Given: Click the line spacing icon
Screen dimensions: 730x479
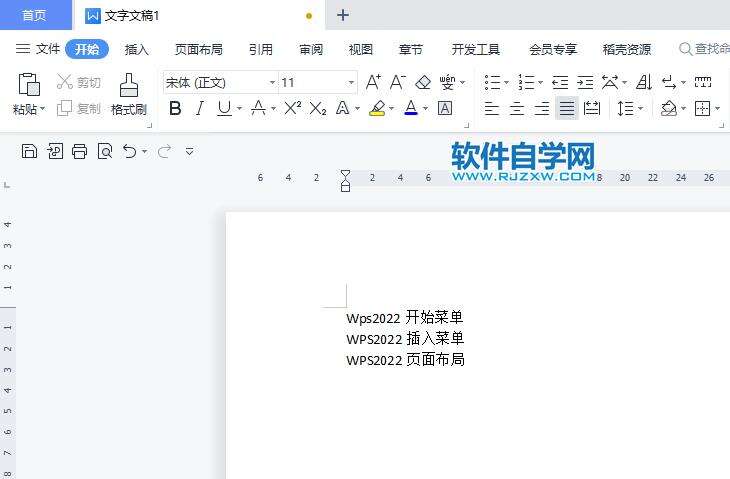Looking at the screenshot, I should pos(625,108).
